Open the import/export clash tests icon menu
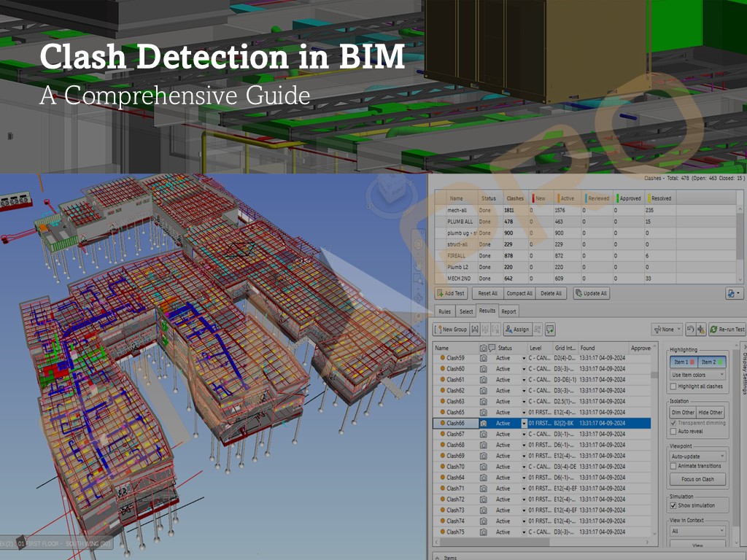Image resolution: width=747 pixels, height=560 pixels. pos(732,294)
